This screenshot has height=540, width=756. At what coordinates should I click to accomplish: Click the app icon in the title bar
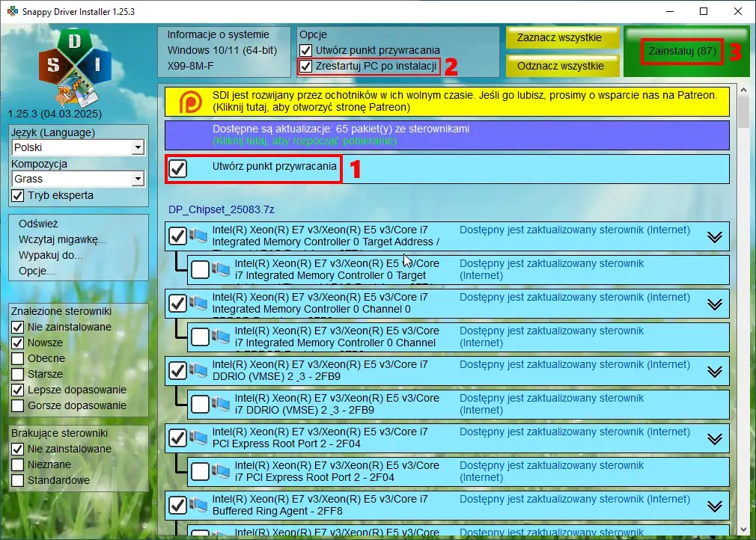point(12,11)
